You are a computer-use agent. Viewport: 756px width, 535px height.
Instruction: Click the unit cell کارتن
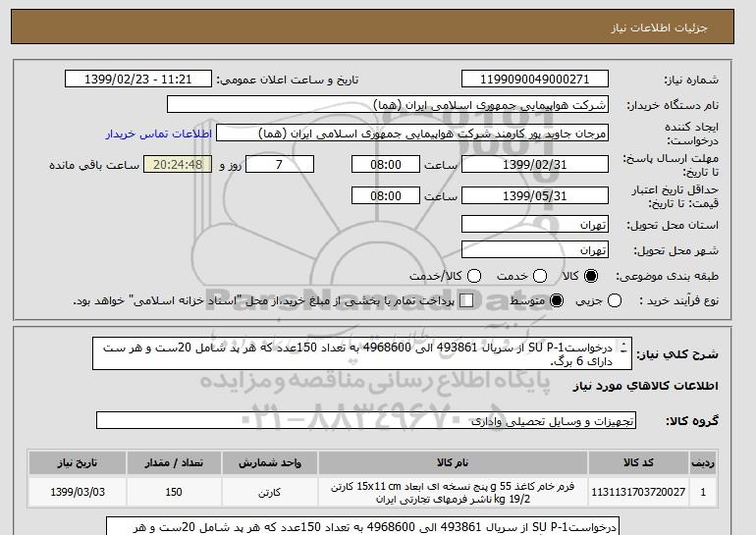pyautogui.click(x=270, y=492)
